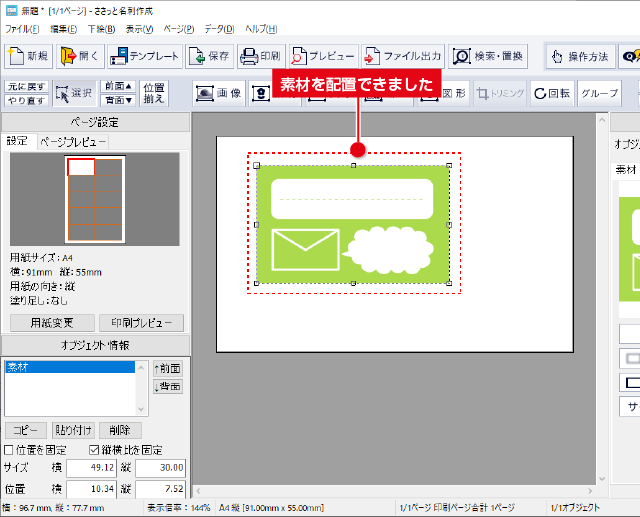Click the ファイル出力 (File output) icon

click(403, 56)
